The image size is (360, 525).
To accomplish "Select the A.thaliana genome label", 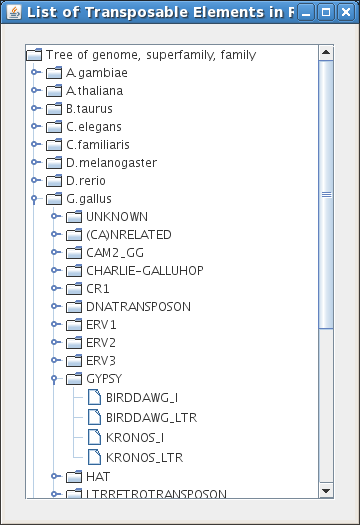I will coord(94,91).
